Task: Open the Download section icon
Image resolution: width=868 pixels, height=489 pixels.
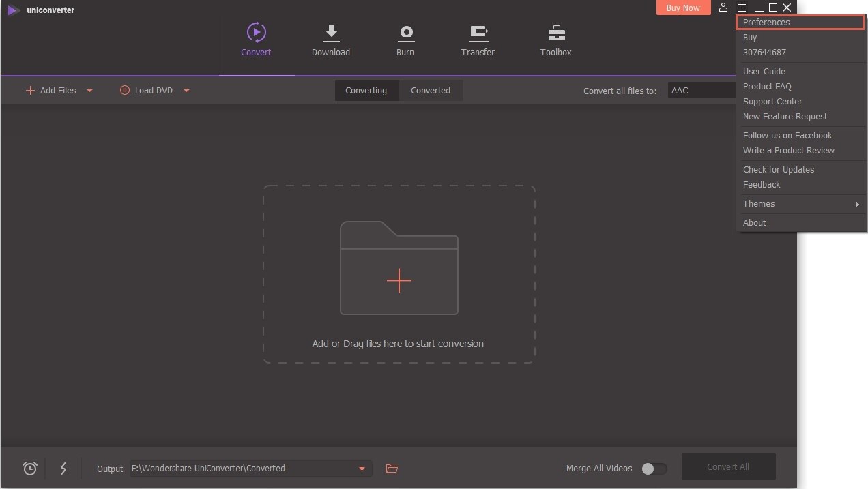Action: (x=331, y=32)
